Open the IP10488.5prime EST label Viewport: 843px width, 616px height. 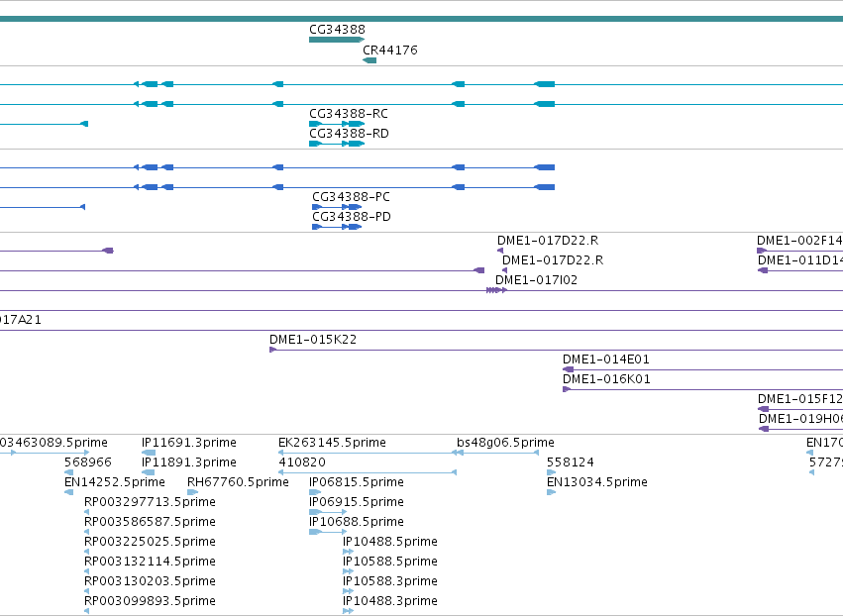coord(389,543)
